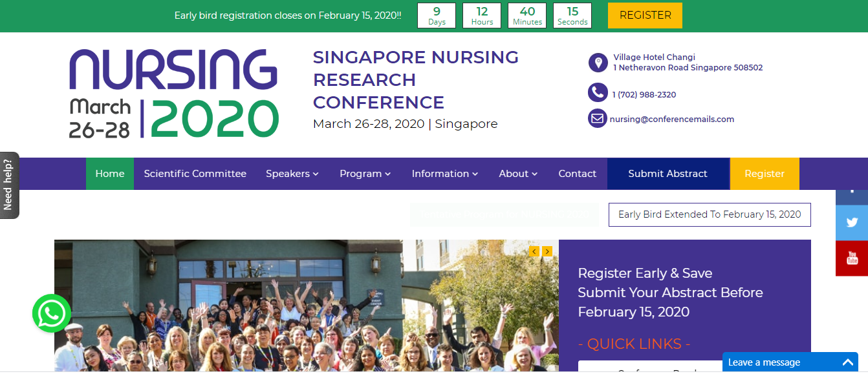Open the Scientific Committee page
Viewport: 868px width, 374px height.
coord(195,174)
